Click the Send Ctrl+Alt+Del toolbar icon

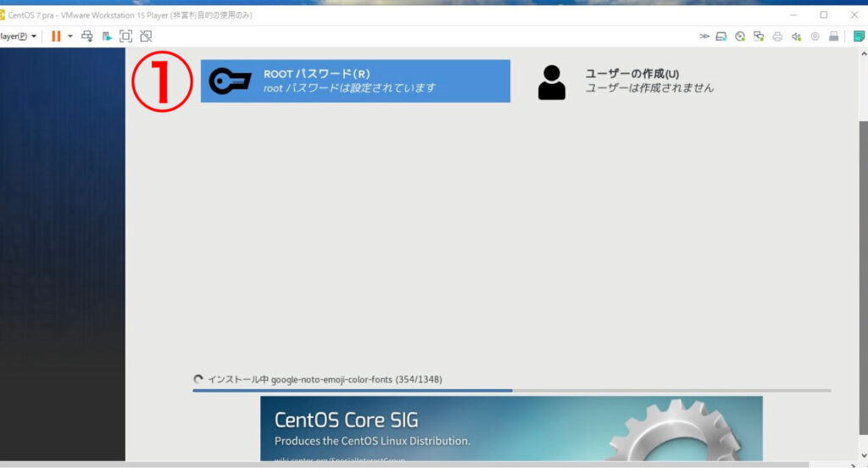point(87,36)
